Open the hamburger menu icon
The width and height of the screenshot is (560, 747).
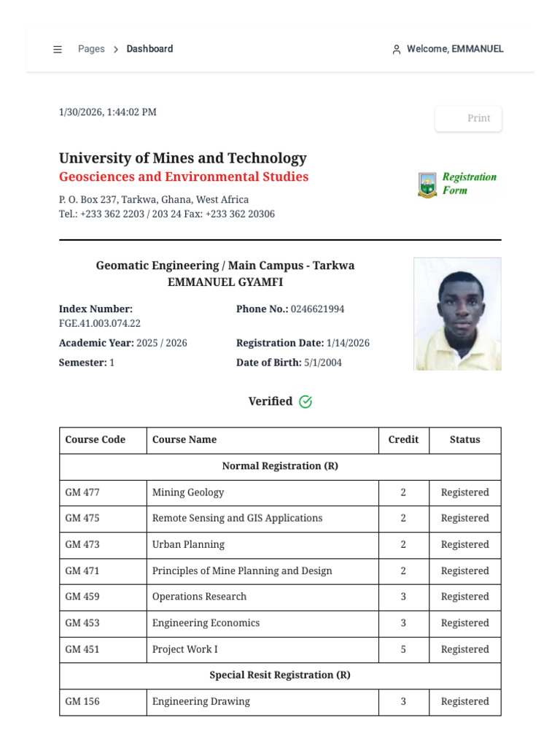[x=58, y=49]
